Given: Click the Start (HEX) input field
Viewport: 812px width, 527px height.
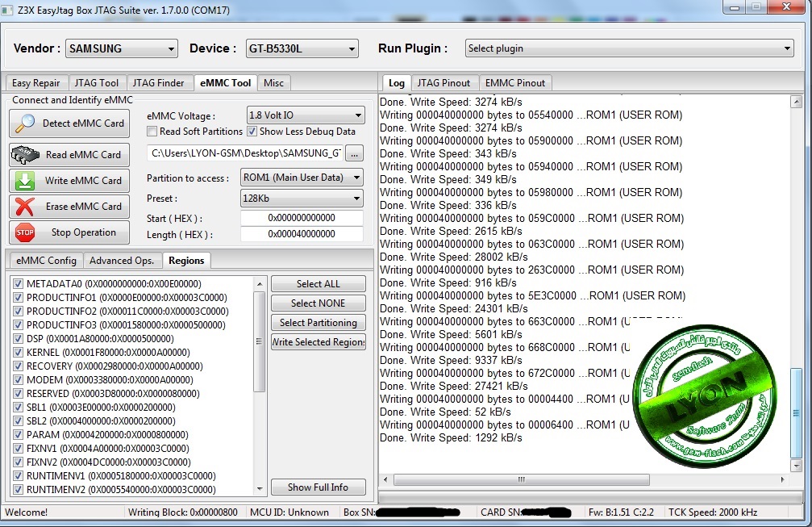Looking at the screenshot, I should click(x=302, y=218).
